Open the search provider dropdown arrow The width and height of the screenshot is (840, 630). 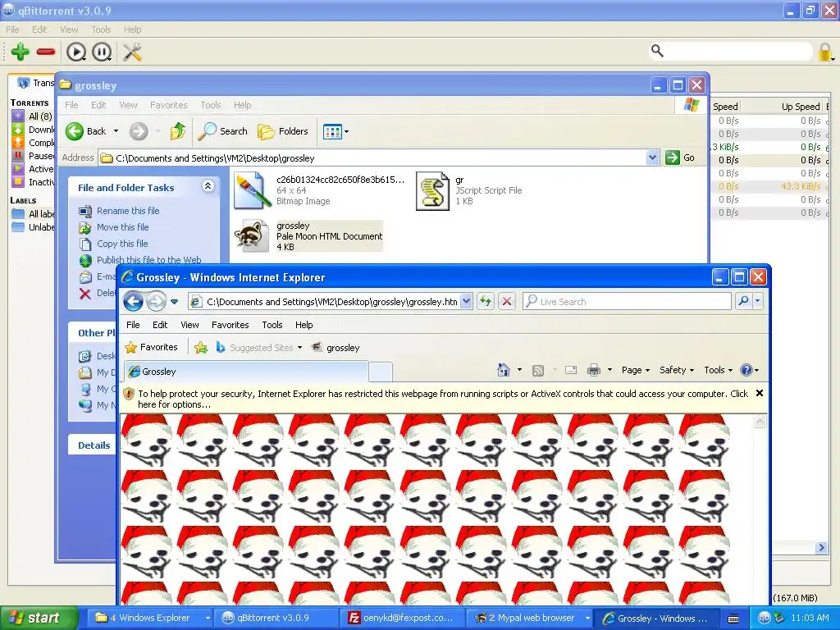[x=757, y=301]
